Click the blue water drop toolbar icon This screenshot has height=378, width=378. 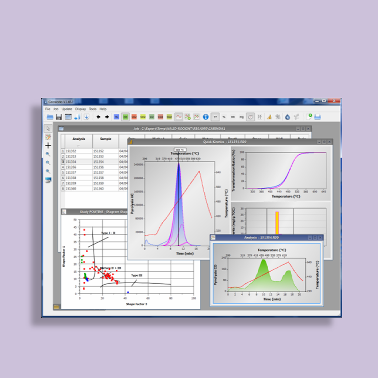(287, 117)
